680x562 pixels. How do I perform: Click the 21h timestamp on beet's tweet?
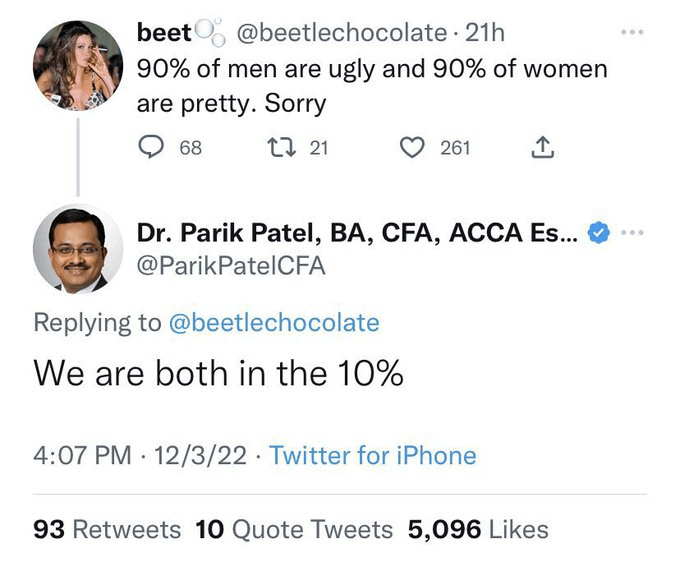tap(485, 33)
